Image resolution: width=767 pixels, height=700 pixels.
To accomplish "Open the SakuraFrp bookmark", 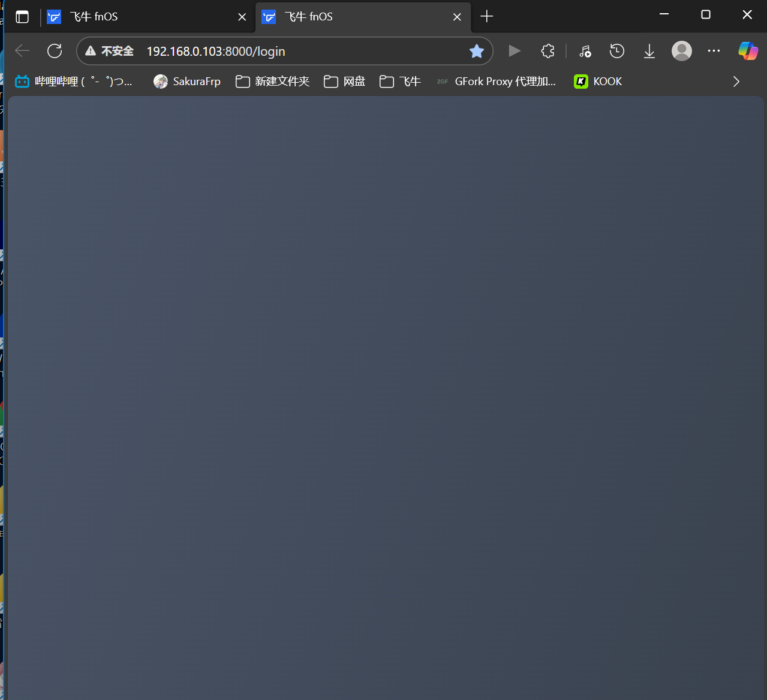I will click(x=187, y=82).
